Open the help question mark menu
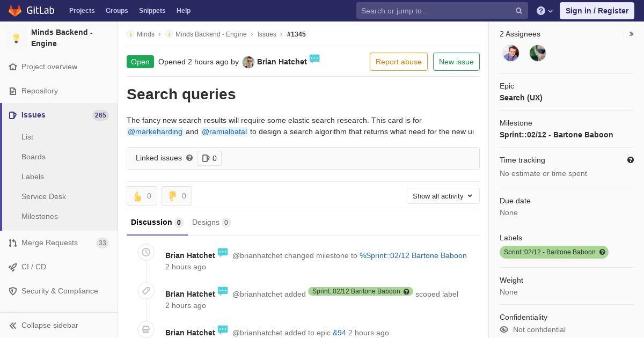The image size is (644, 338). point(545,11)
